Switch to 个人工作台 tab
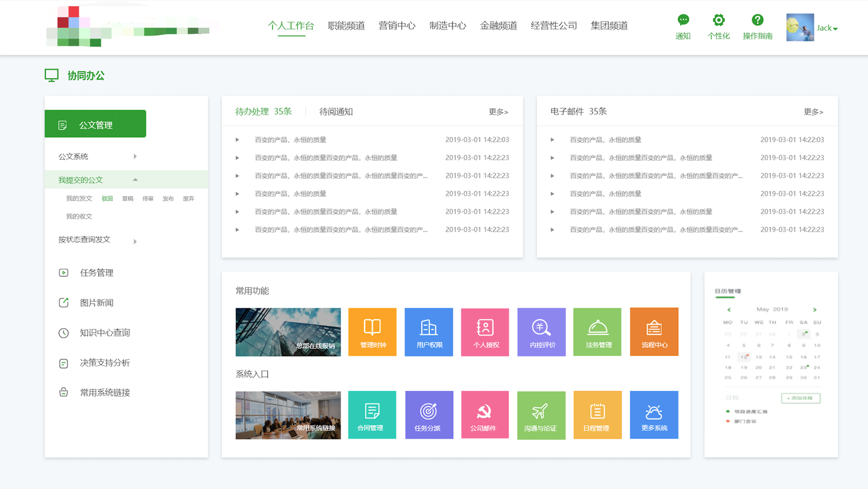This screenshot has height=489, width=868. [291, 25]
